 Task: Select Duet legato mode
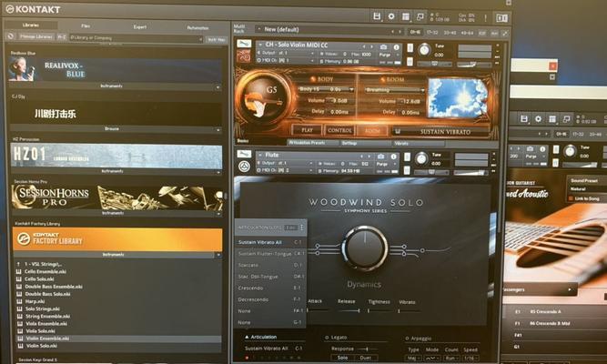(366, 358)
